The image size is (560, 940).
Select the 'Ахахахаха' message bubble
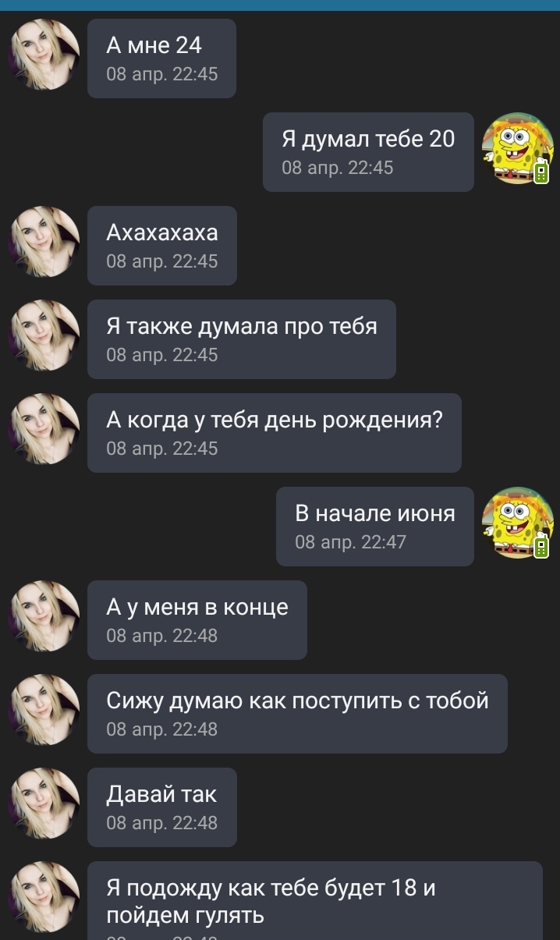[161, 246]
